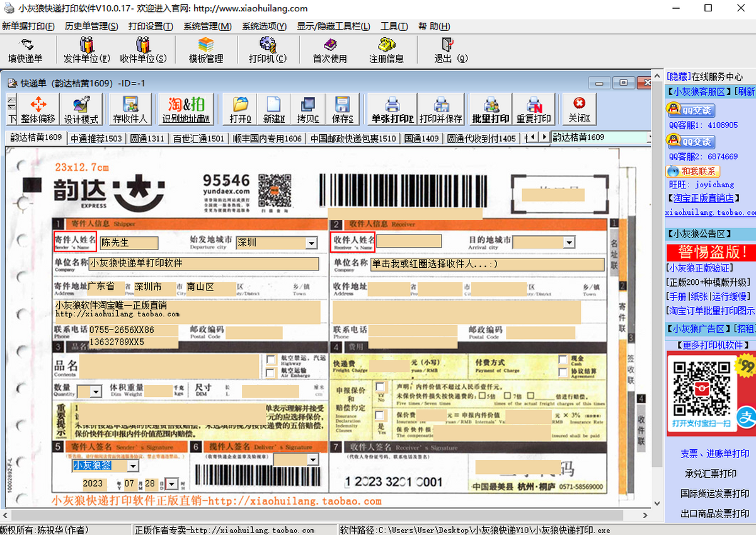Open the 揽件人签名 dropdown
Screen dimensions: 756x535
coord(313,461)
